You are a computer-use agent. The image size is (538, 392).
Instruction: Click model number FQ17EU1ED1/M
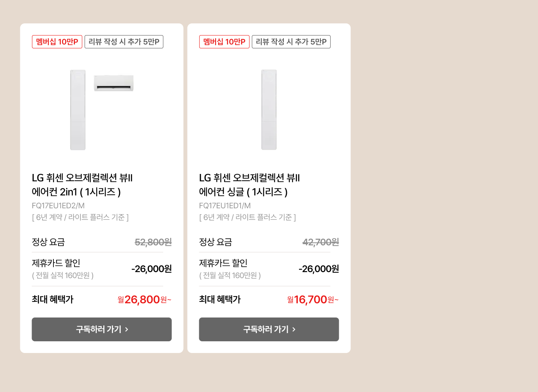click(225, 206)
